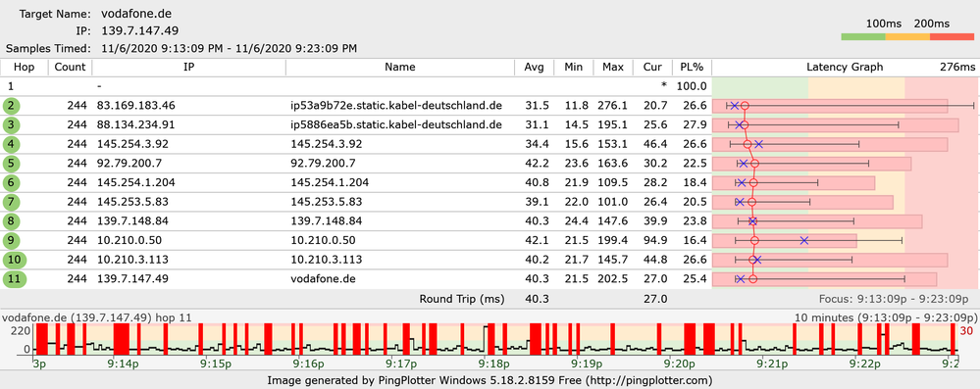Click the Latency Graph column header
980x389 pixels.
pyautogui.click(x=845, y=68)
